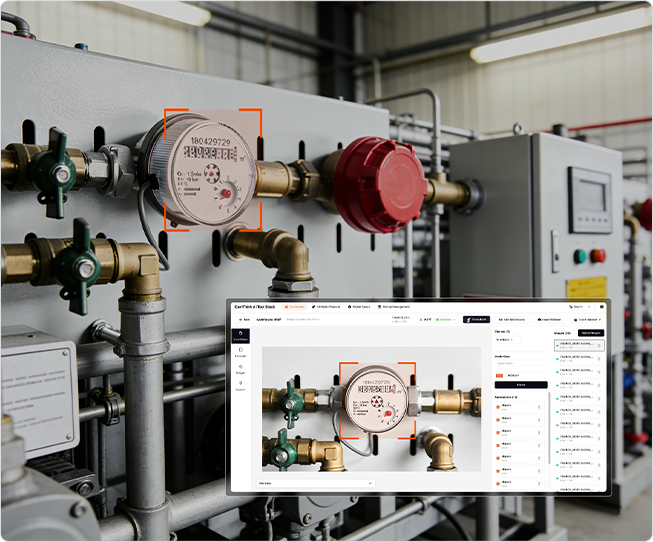The image size is (653, 542).
Task: Select the active annotate tool in left sidebar
Action: tap(241, 338)
